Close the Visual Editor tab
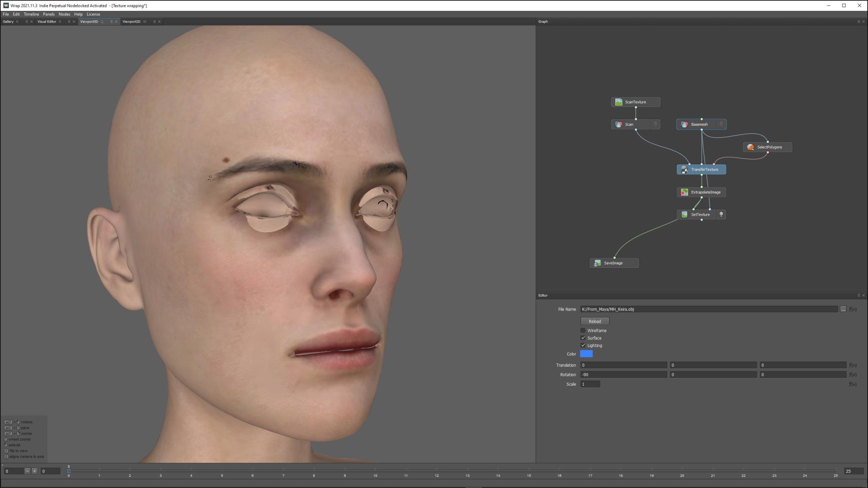 coord(74,22)
